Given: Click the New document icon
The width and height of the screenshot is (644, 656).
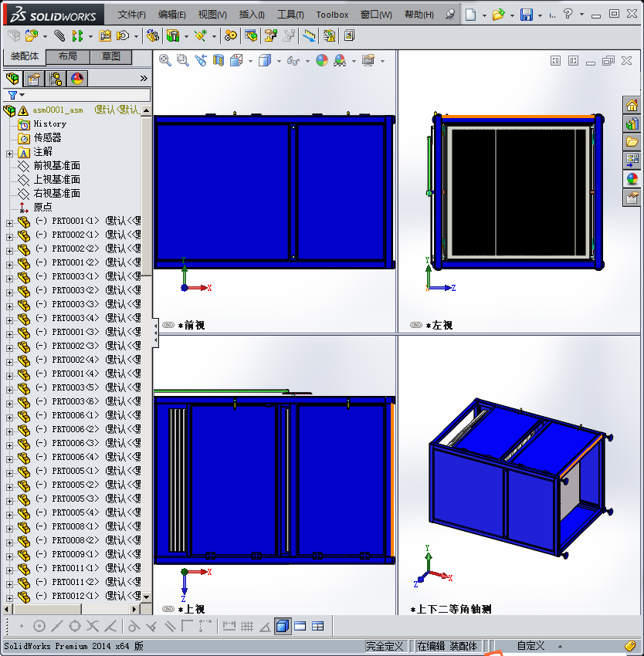Looking at the screenshot, I should [471, 15].
